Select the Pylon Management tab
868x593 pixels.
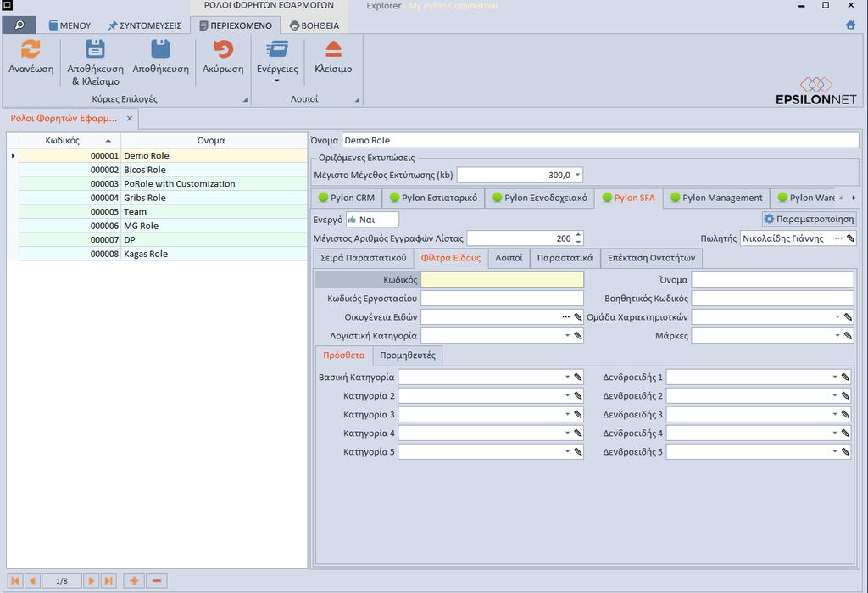pyautogui.click(x=716, y=198)
